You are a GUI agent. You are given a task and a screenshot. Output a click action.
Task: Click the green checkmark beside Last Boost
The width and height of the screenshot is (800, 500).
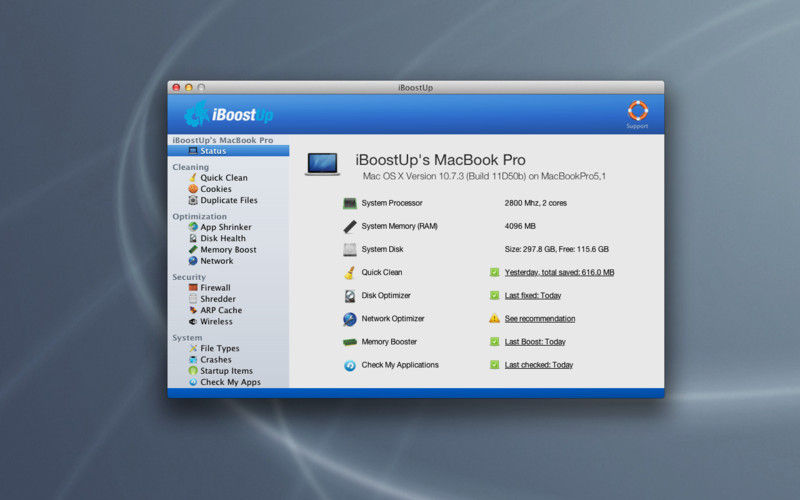click(494, 342)
